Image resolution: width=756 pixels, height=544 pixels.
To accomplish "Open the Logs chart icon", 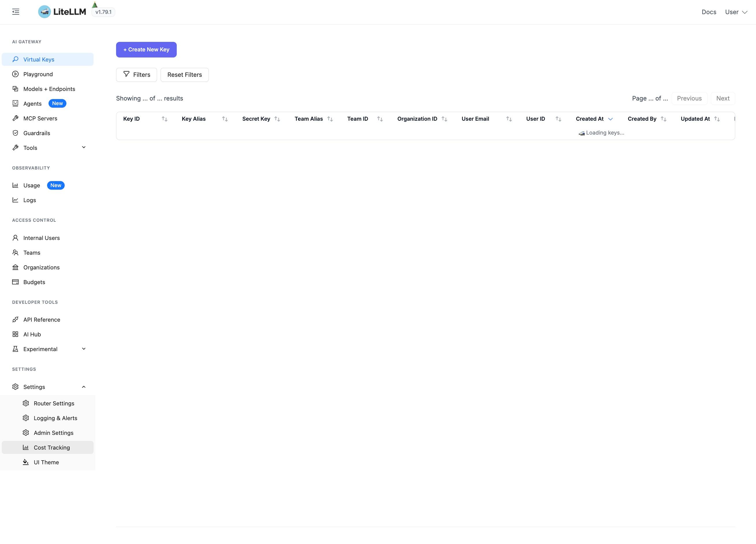I will tap(15, 200).
